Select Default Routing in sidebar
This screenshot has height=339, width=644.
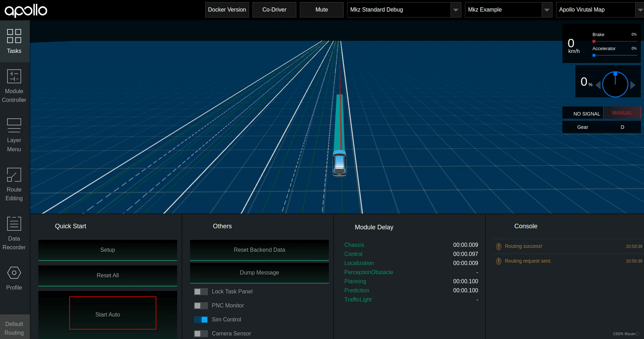(14, 328)
